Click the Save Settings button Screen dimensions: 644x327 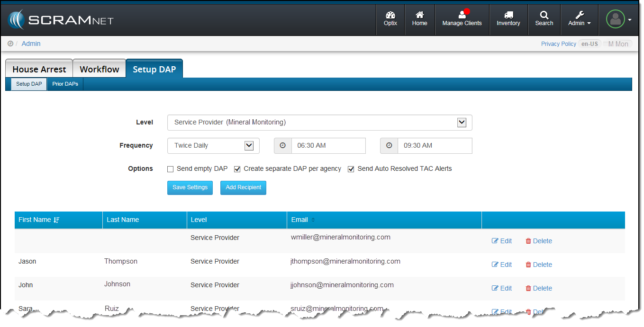190,187
